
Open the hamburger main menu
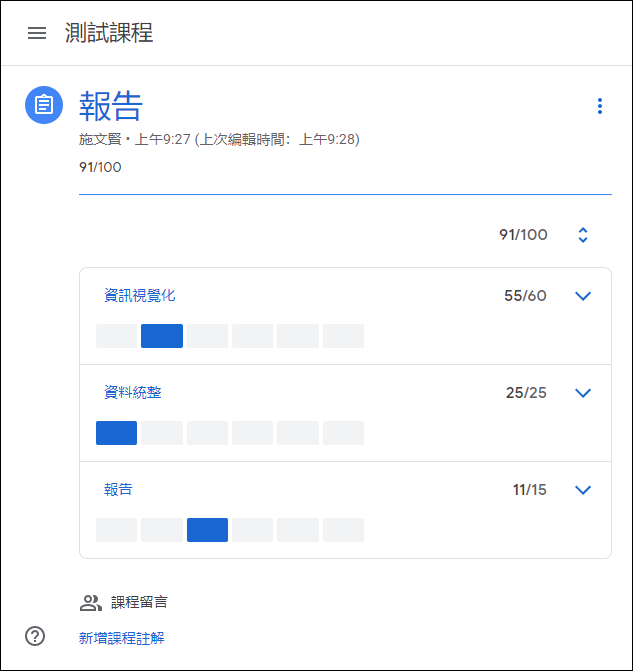(x=37, y=33)
